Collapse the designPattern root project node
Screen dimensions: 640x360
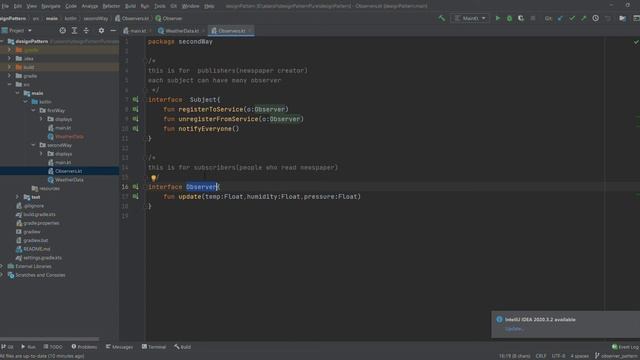pyautogui.click(x=2, y=41)
